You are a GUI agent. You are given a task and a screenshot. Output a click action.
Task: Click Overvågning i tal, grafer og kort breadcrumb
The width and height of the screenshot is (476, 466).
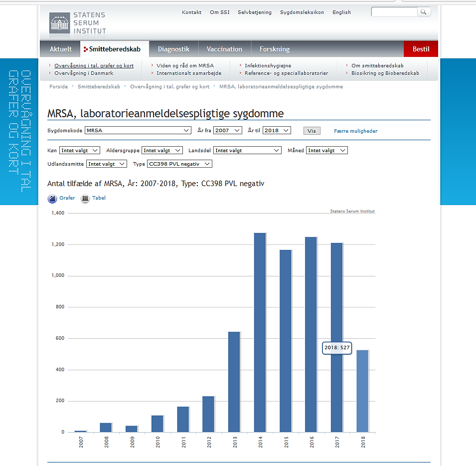(x=169, y=87)
